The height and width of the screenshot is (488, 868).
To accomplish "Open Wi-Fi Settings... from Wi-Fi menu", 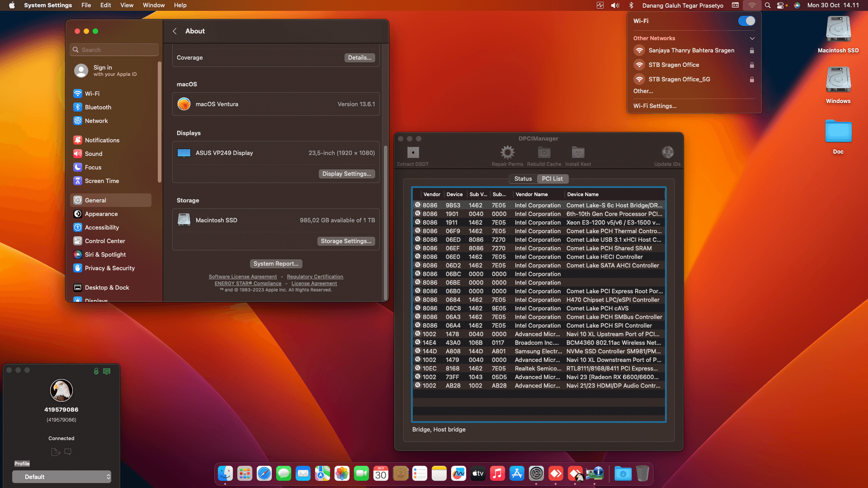I will tap(655, 106).
